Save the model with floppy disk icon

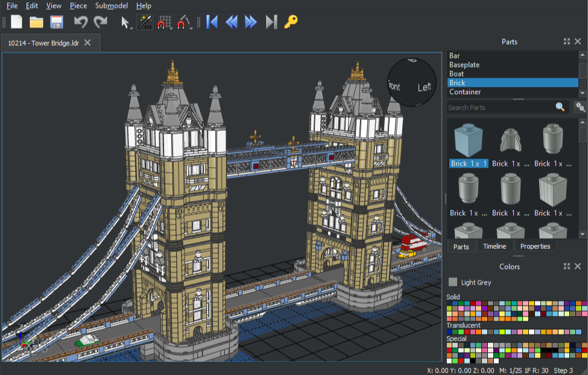[x=57, y=22]
